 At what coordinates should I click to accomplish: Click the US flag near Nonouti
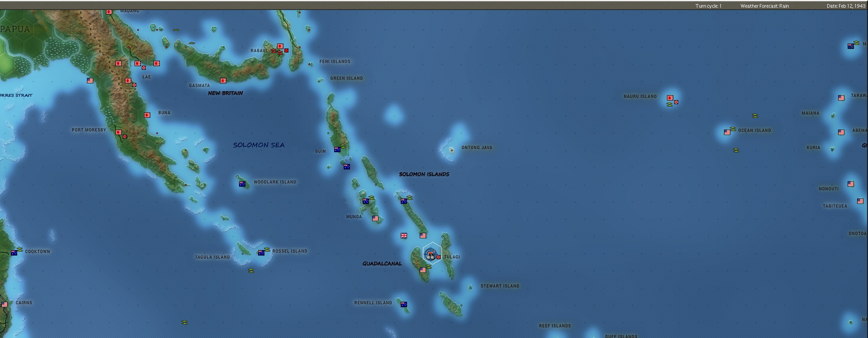tap(851, 184)
